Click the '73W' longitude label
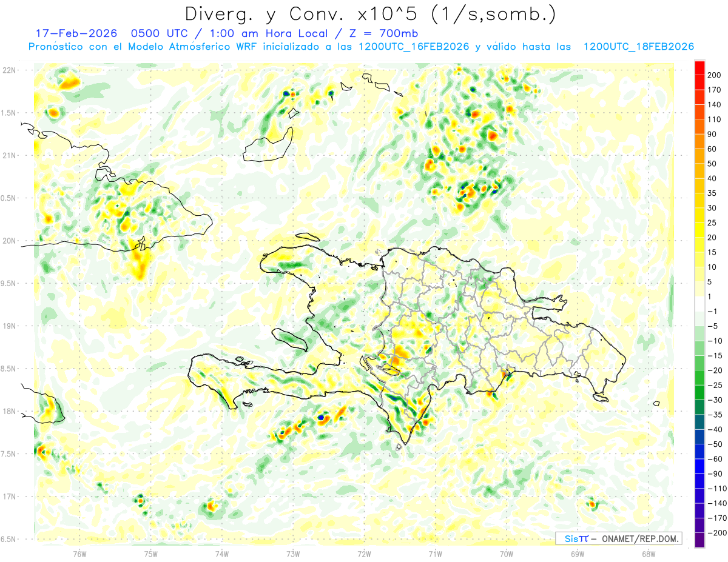The height and width of the screenshot is (562, 728). pos(293,553)
